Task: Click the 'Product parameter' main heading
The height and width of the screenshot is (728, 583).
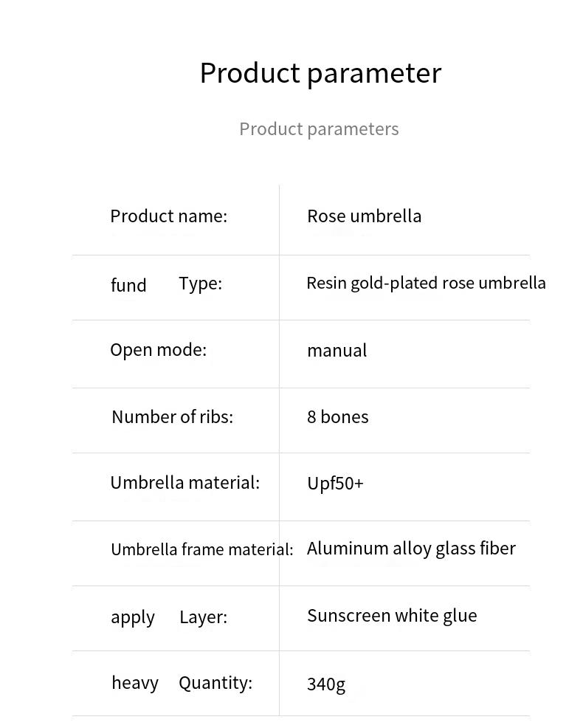Action: click(x=320, y=73)
